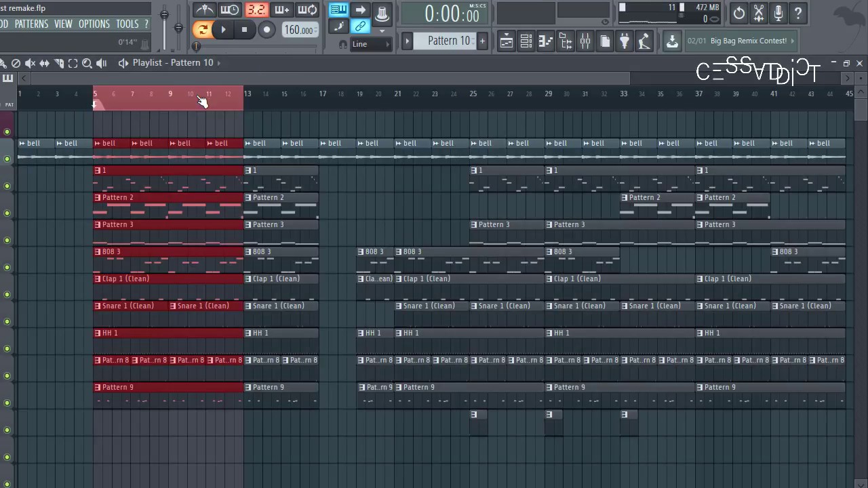
Task: Click bar 25 on the timeline
Action: click(x=473, y=94)
